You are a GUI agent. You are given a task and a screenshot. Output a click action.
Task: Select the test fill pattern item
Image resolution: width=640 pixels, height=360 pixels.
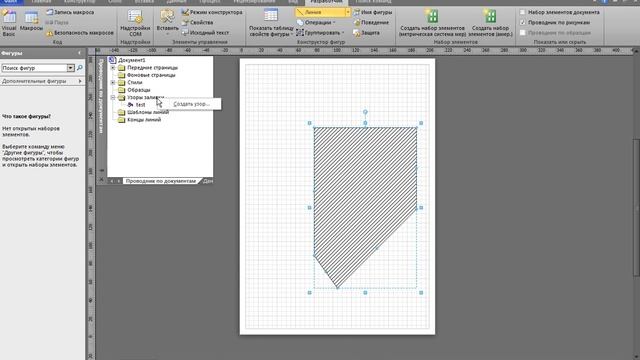pos(140,105)
